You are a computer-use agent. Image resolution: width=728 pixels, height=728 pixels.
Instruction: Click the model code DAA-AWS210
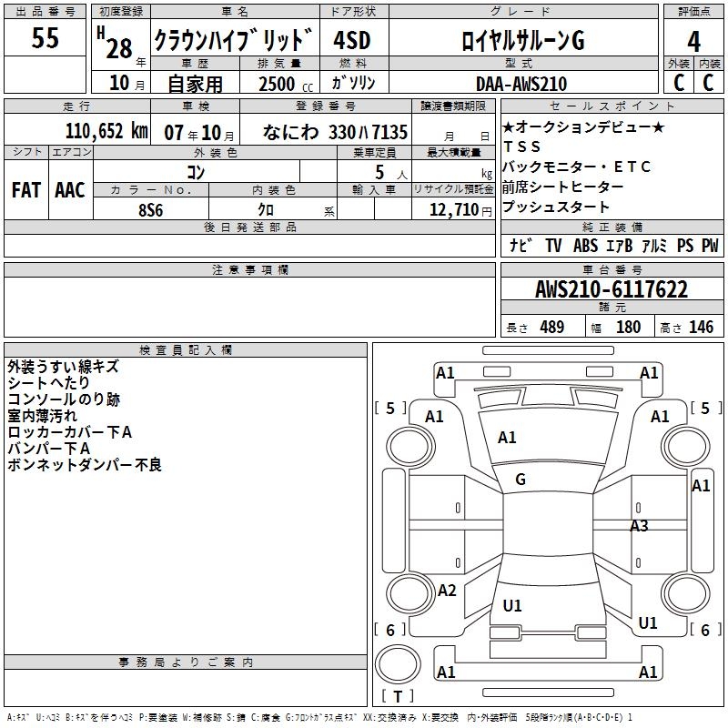tap(521, 84)
